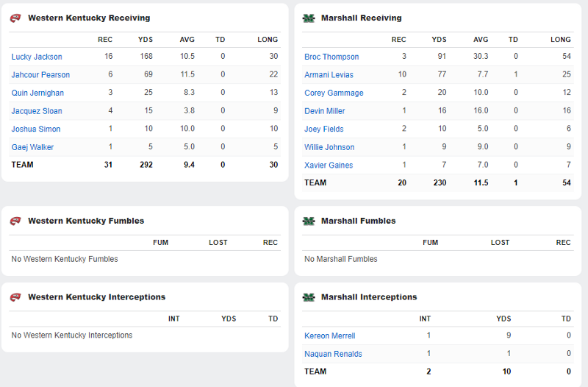
Task: Open Corey Gammage profile link
Action: 334,93
